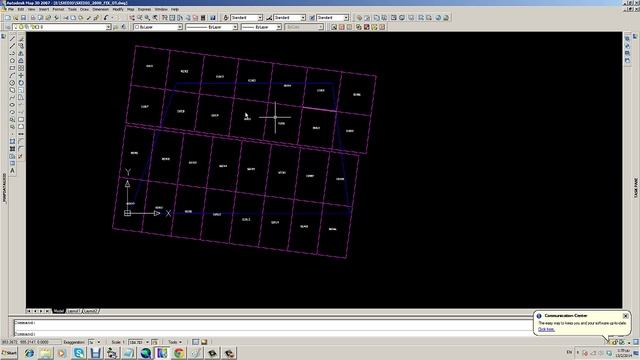640x360 pixels.
Task: Click the status bar tray icon right of Tools
Action: (x=196, y=342)
